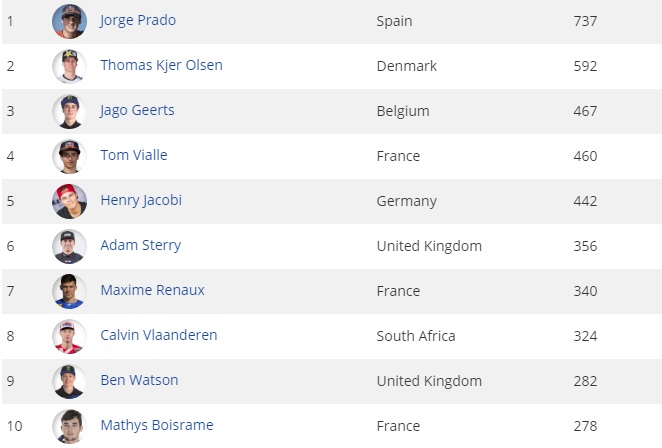Click Jago Geerts' rider avatar
Screen dimensions: 662x448
69,111
